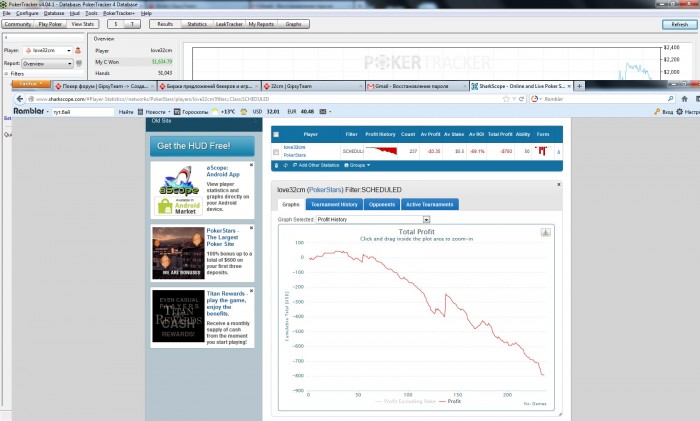Switch to the Tournament History tab

tap(334, 204)
